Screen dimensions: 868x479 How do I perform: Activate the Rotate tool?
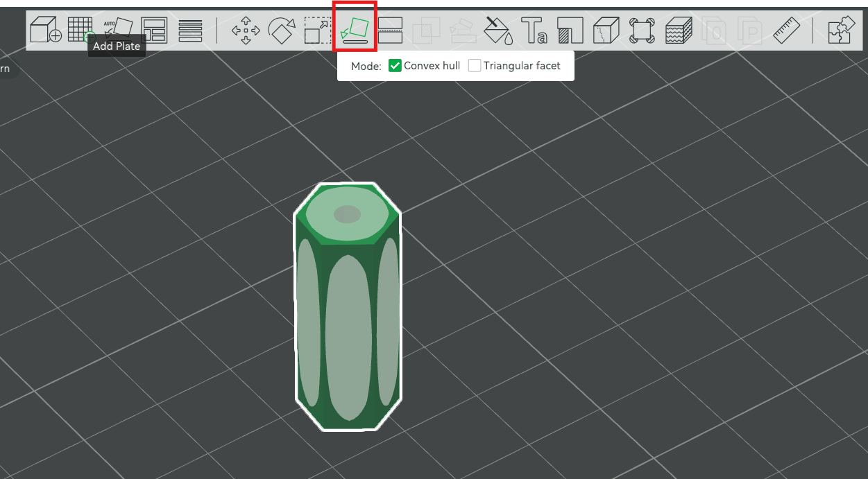[282, 31]
